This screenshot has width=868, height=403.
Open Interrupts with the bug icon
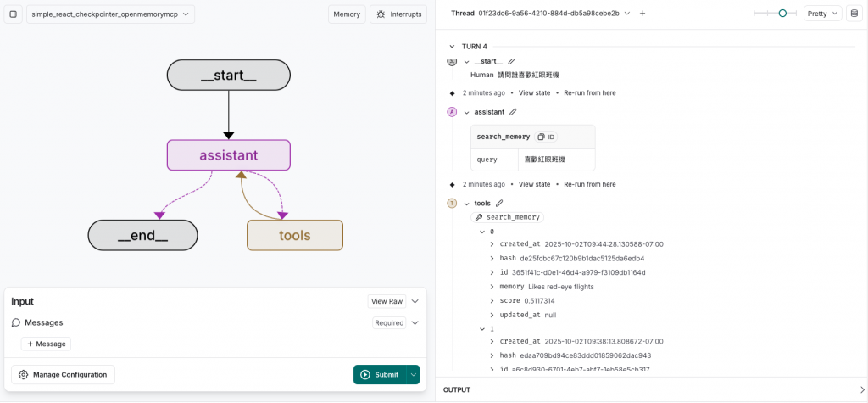point(398,14)
